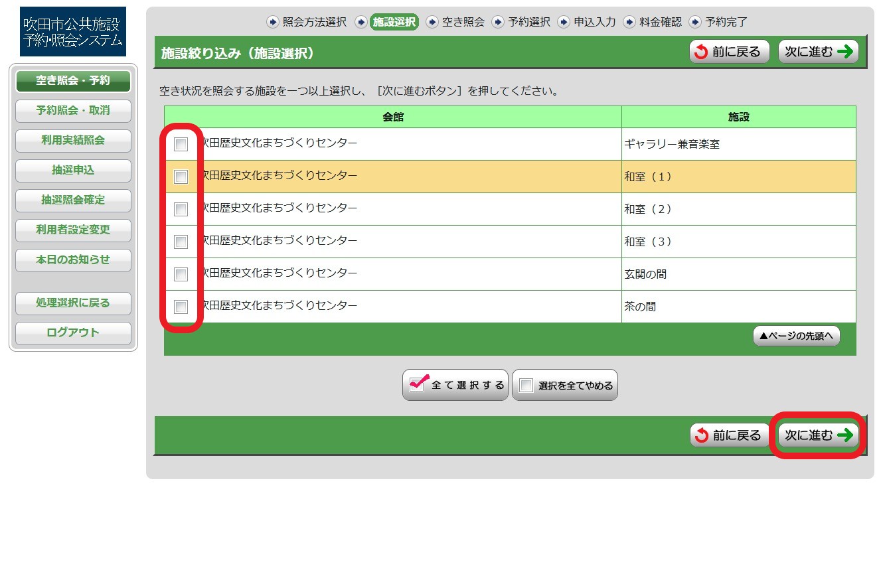This screenshot has height=588, width=881.
Task: Click the 照会方法選択 step in breadcrumb
Action: (x=307, y=22)
